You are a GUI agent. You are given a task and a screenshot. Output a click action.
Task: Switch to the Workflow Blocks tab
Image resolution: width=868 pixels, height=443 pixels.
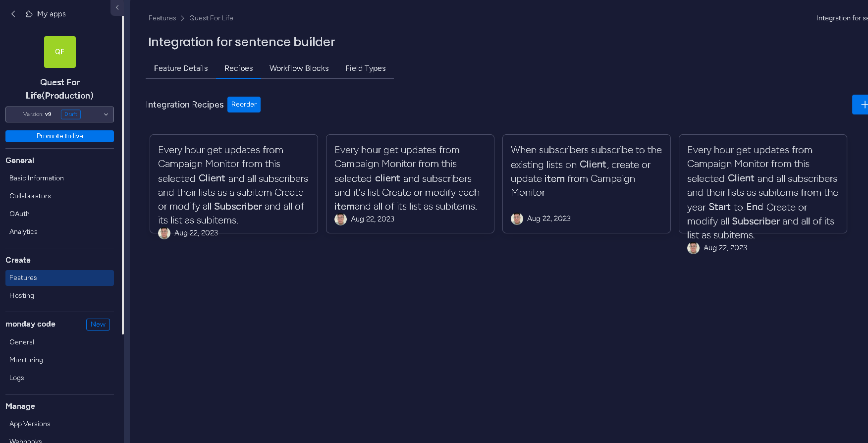pyautogui.click(x=299, y=68)
